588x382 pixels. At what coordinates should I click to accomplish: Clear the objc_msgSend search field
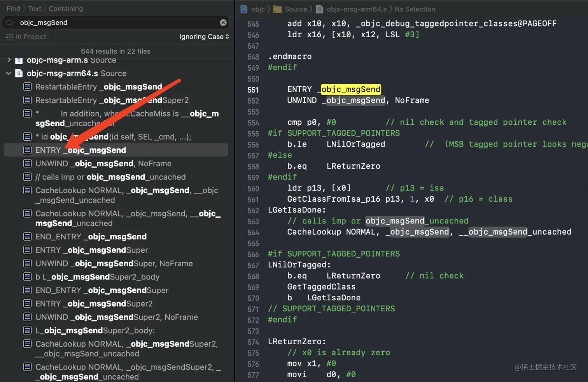coord(223,23)
